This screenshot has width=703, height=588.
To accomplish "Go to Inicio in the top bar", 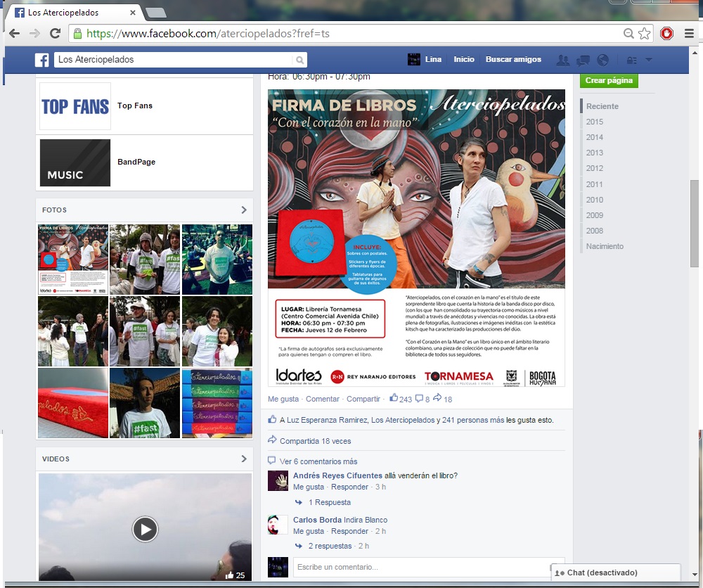I will (x=464, y=60).
